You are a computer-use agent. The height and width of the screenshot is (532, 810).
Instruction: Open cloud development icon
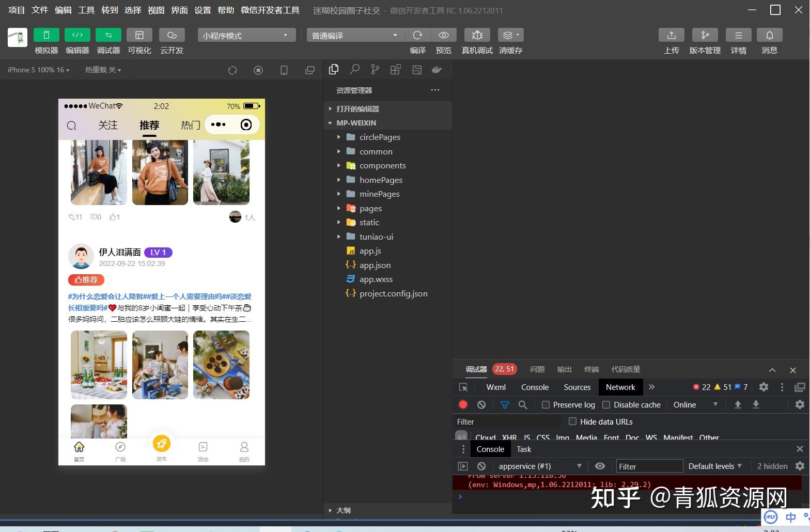pyautogui.click(x=172, y=35)
